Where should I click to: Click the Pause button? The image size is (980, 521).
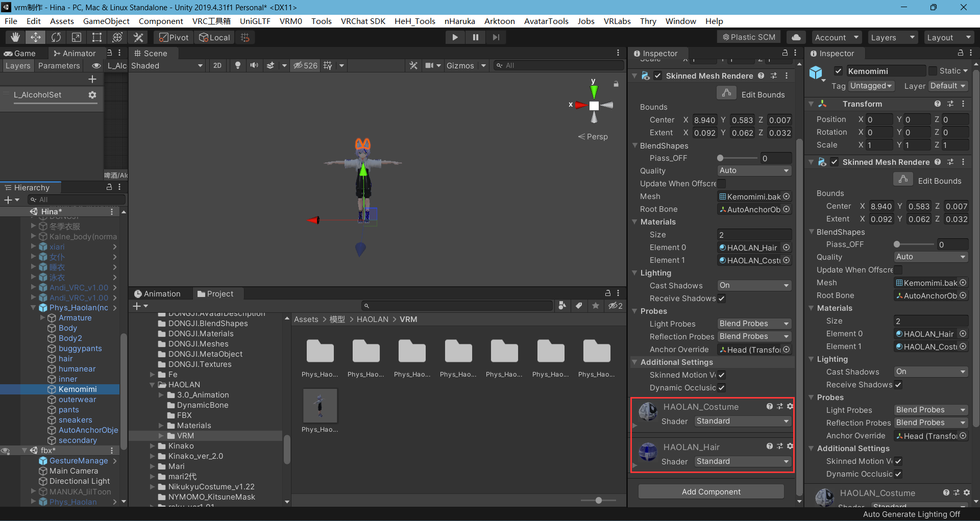click(x=475, y=37)
